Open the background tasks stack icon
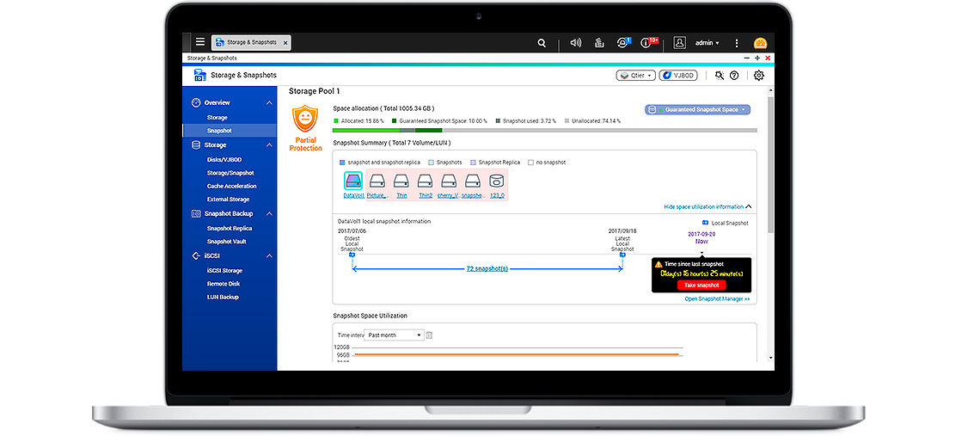The width and height of the screenshot is (980, 436). point(601,42)
